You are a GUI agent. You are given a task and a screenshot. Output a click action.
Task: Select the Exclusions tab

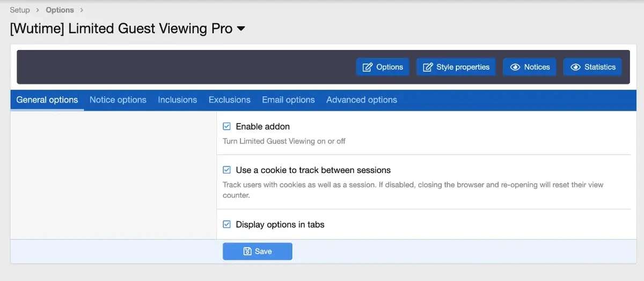tap(229, 100)
